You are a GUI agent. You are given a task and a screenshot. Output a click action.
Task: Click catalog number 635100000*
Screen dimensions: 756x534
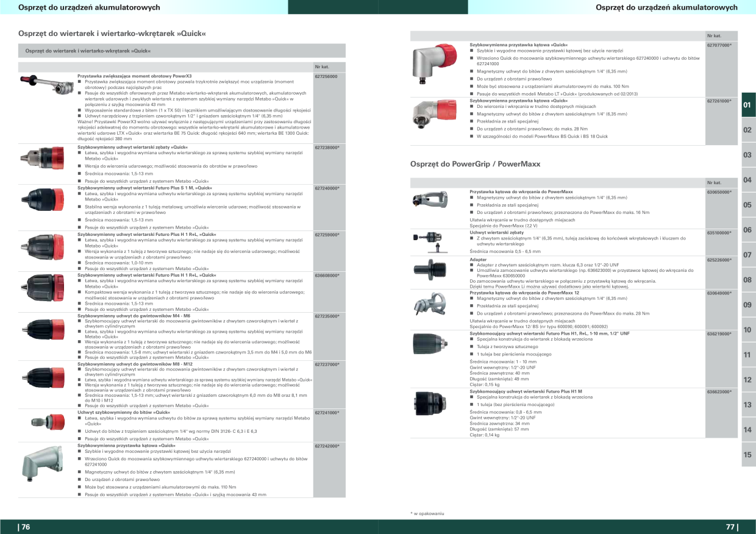(719, 232)
